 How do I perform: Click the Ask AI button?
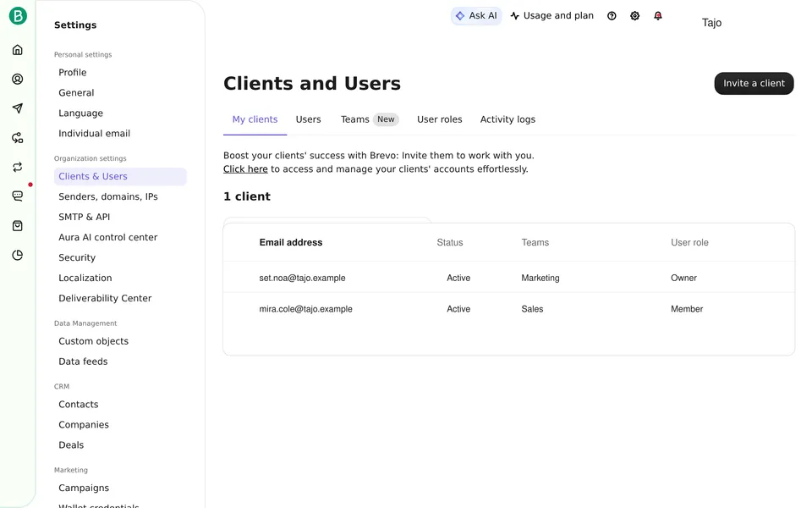(476, 16)
